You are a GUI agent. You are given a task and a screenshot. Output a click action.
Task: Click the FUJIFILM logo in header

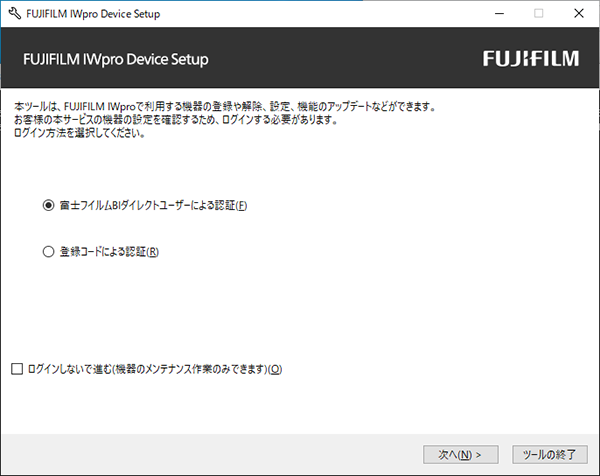pyautogui.click(x=531, y=59)
